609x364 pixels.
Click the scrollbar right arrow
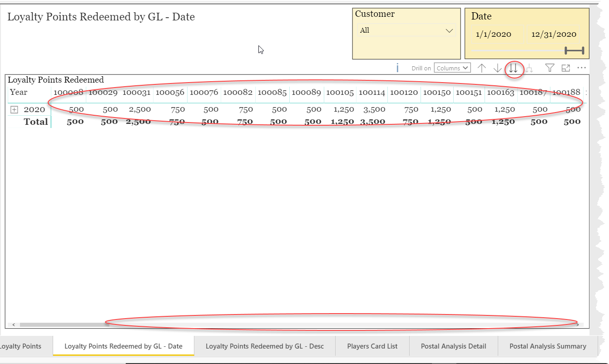(577, 325)
